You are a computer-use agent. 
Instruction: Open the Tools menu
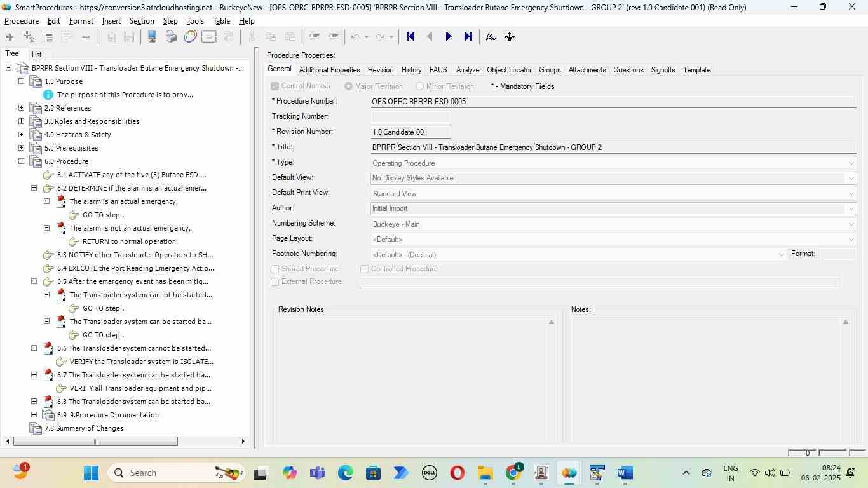(x=195, y=21)
